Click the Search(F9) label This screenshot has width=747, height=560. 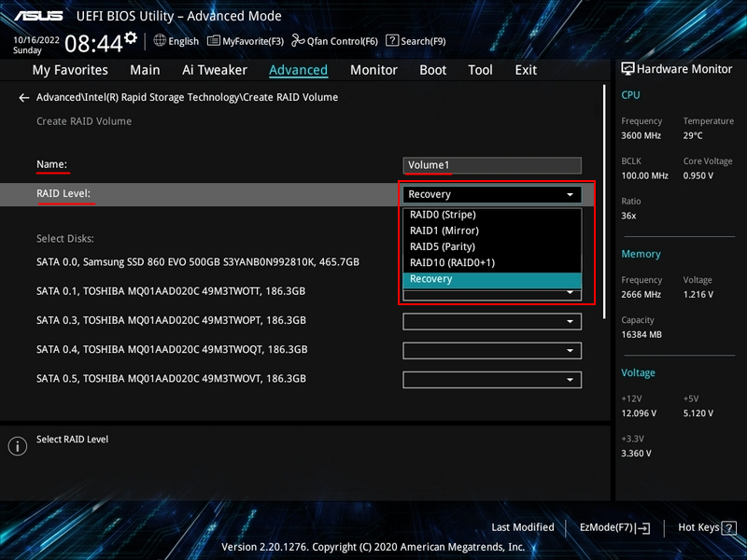pos(423,41)
